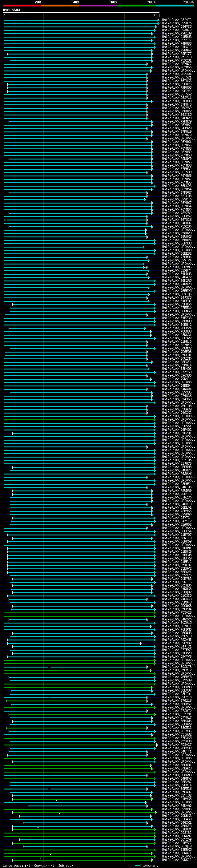The image size is (197, 868).
Task: Select the UniRef100_B6T8K3 label
Action: pyautogui.click(x=177, y=81)
